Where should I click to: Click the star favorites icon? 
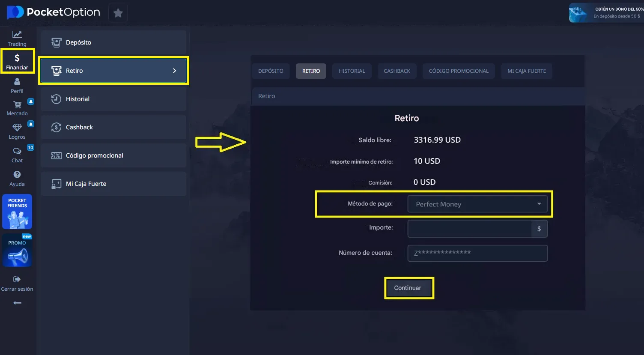118,13
